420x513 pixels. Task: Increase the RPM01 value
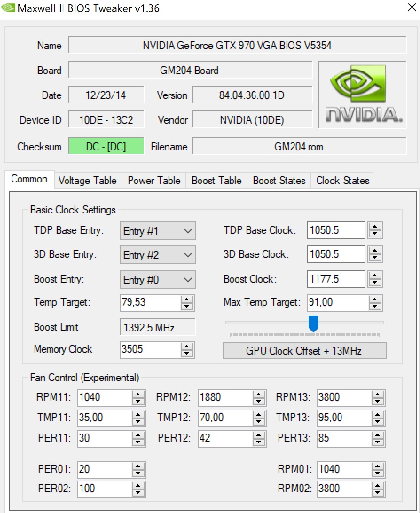377,466
